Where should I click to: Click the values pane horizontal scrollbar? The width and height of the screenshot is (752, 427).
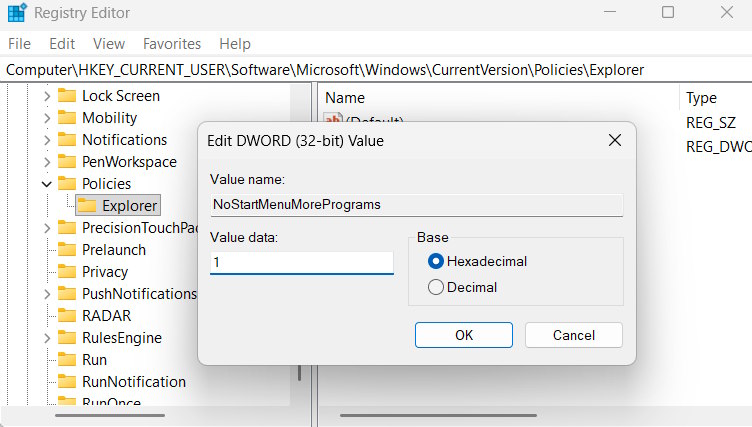[x=438, y=415]
